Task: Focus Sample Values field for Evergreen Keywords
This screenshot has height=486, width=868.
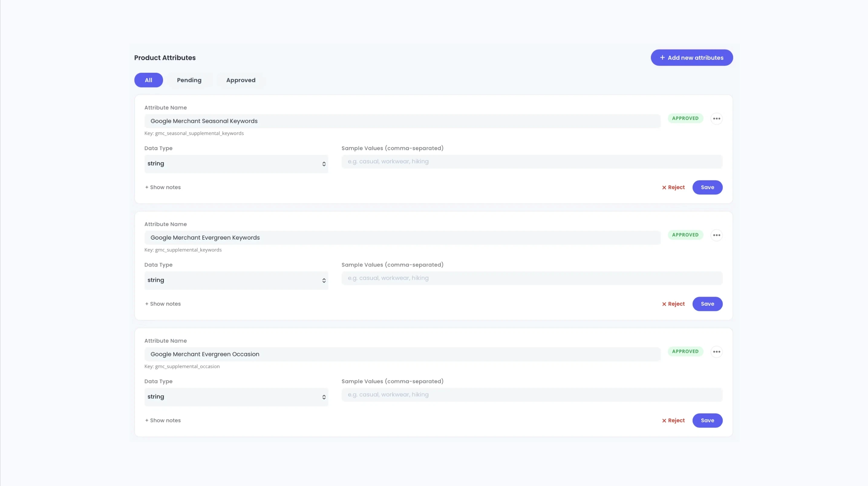Action: (x=532, y=278)
